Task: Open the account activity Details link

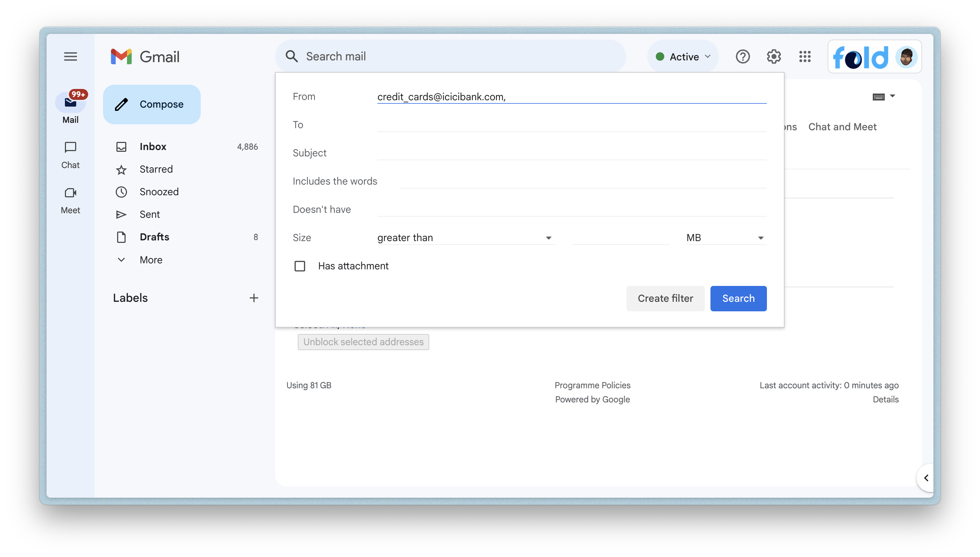Action: click(x=885, y=399)
